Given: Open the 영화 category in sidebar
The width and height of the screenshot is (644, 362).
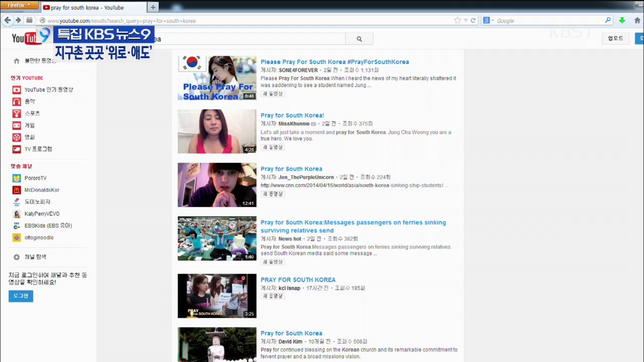Looking at the screenshot, I should (x=30, y=137).
